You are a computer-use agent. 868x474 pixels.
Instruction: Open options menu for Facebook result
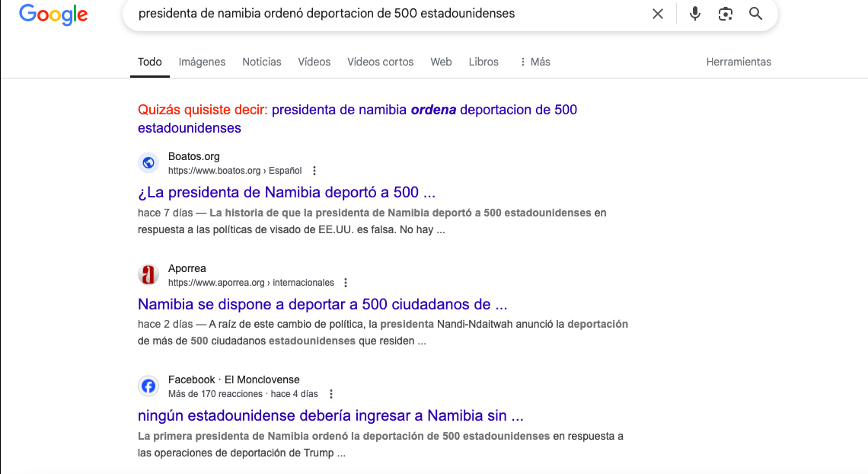click(331, 394)
